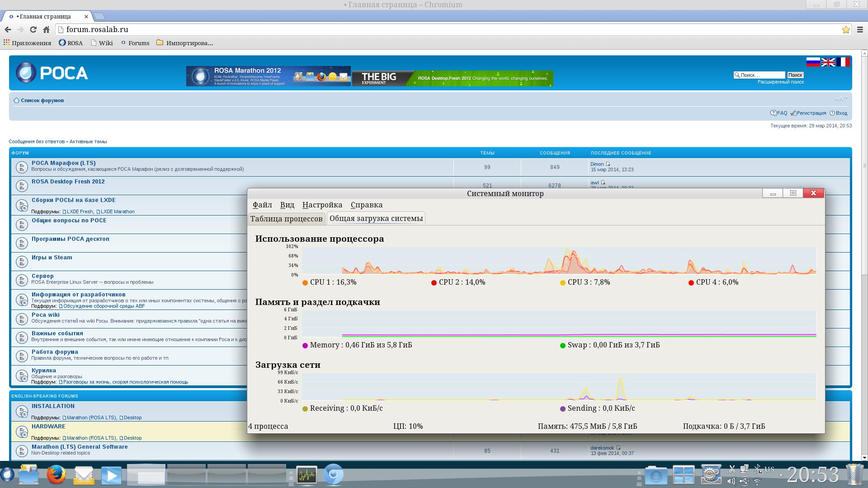Open the Файл menu in System Monitor
This screenshot has width=868, height=488.
(x=262, y=205)
